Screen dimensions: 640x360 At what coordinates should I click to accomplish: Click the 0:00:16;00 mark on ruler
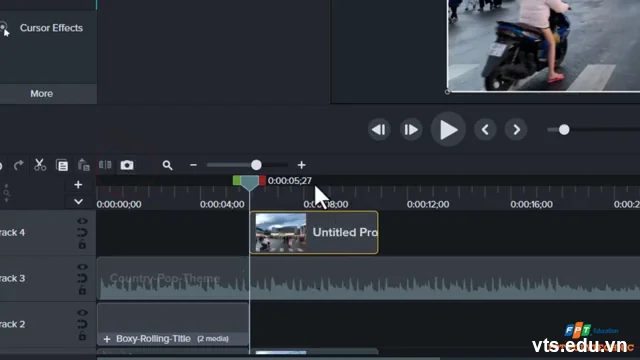click(x=531, y=204)
